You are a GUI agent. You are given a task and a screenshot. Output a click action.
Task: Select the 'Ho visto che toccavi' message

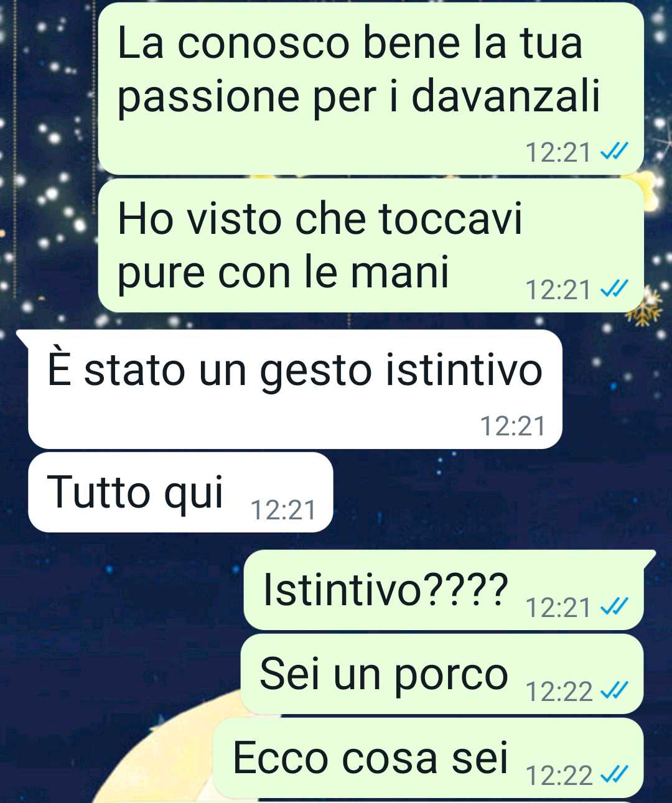tap(371, 246)
